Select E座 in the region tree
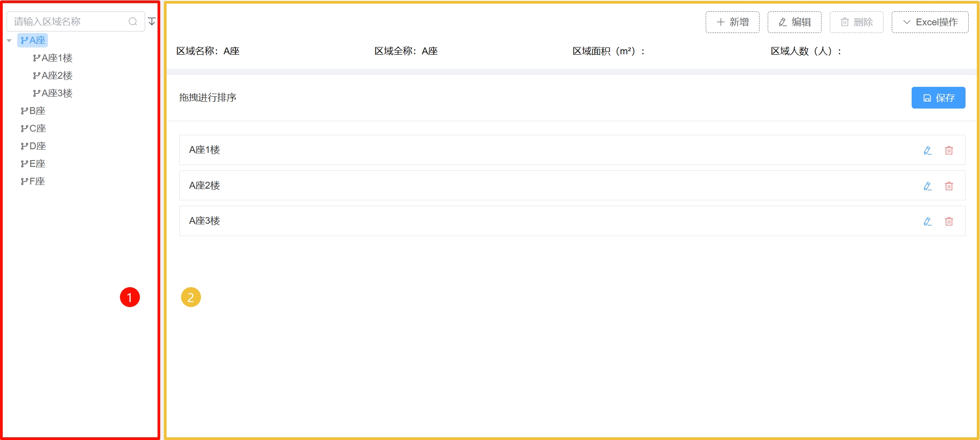 pos(33,164)
